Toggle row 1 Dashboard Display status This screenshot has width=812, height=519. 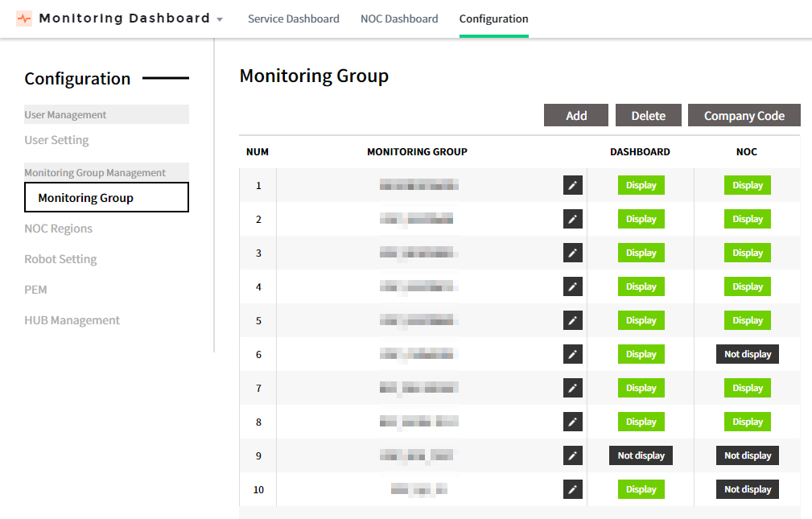[x=641, y=186]
